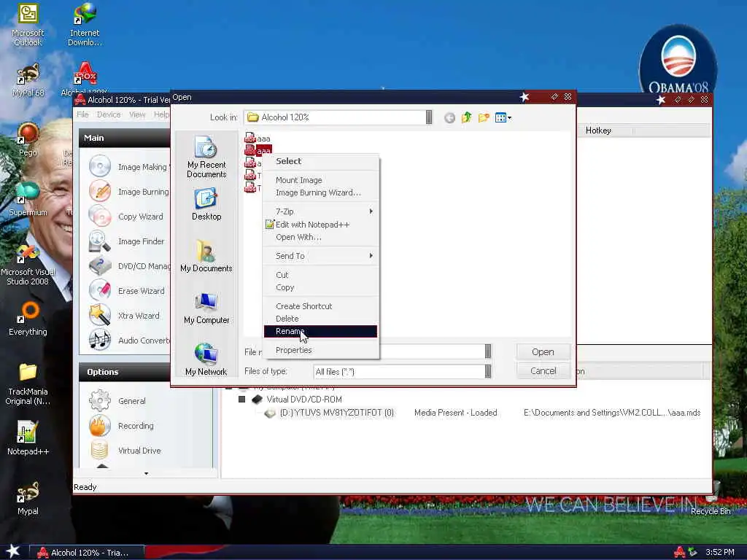The image size is (747, 560).
Task: Open MyPal 68 desktop icon
Action: point(28,80)
